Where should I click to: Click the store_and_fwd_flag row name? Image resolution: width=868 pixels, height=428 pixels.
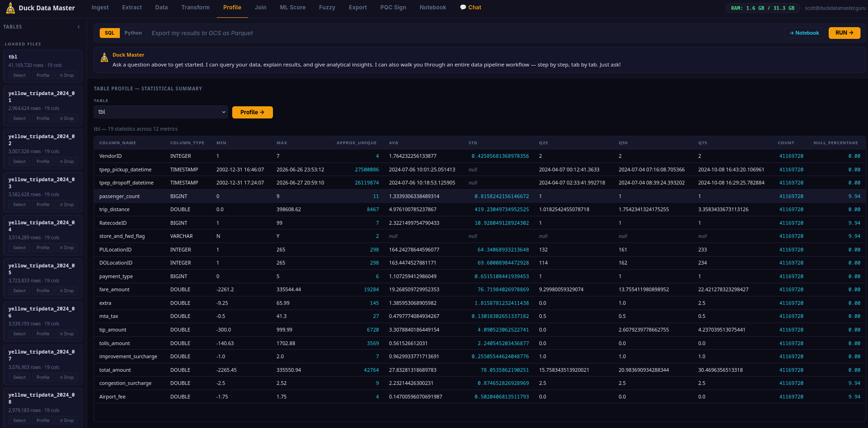(123, 236)
